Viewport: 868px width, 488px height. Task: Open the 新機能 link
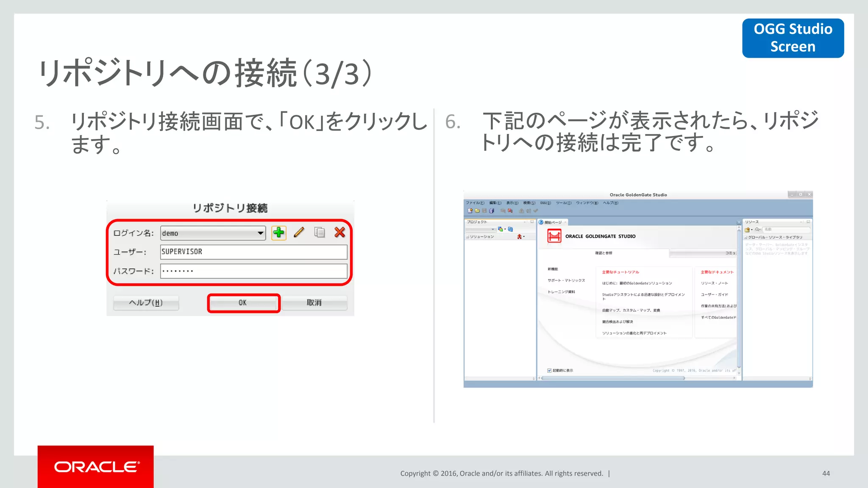click(553, 269)
